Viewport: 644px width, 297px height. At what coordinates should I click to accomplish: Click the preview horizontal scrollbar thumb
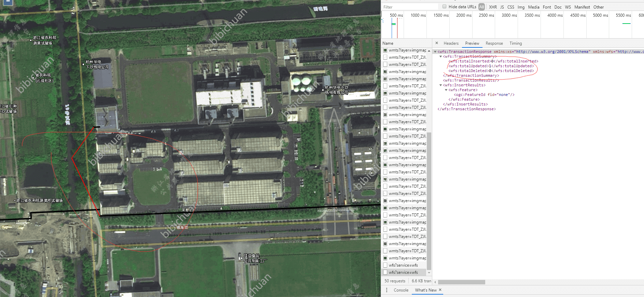461,282
